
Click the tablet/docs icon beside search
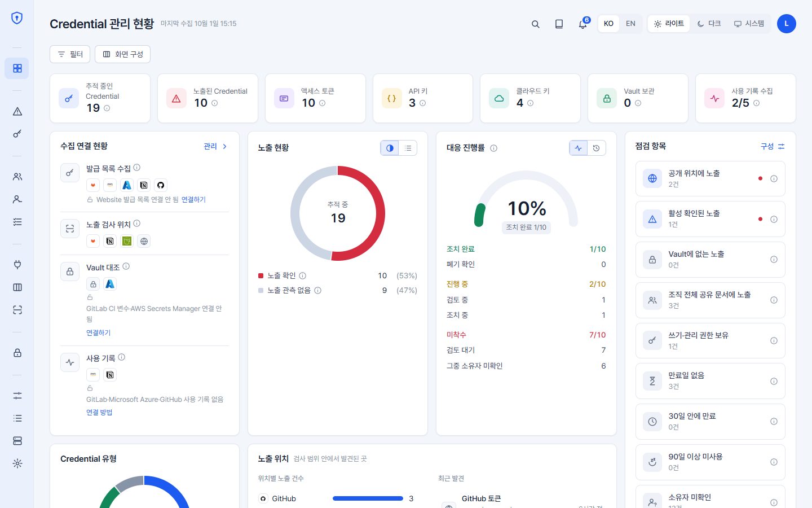tap(559, 24)
